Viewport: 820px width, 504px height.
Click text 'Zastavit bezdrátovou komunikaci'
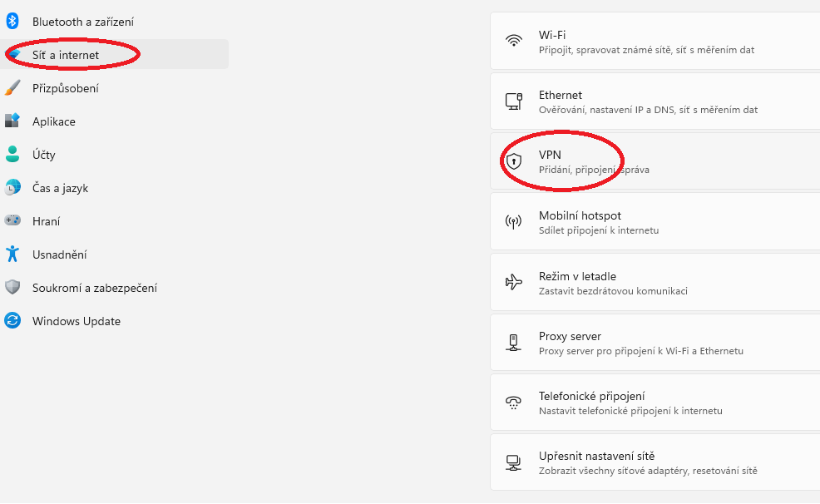613,291
